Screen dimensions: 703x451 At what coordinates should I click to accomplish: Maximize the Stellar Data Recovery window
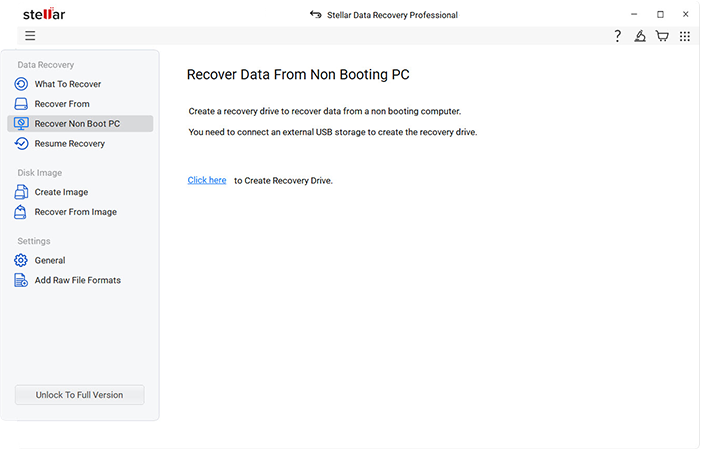tap(660, 15)
